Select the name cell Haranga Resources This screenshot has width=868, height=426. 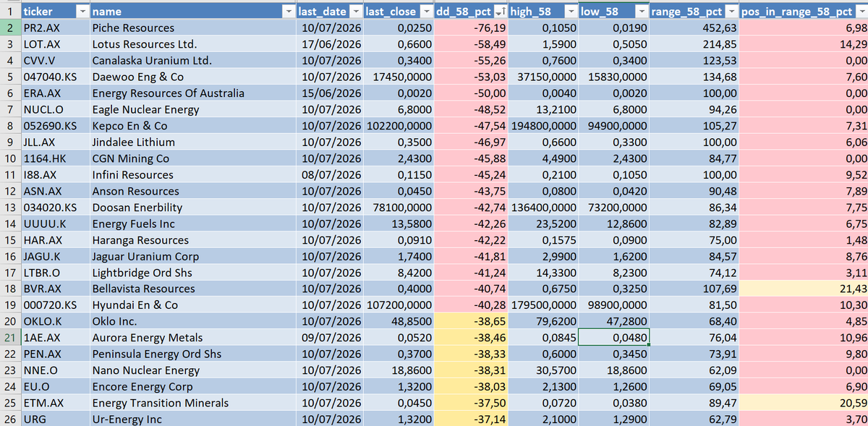(193, 240)
